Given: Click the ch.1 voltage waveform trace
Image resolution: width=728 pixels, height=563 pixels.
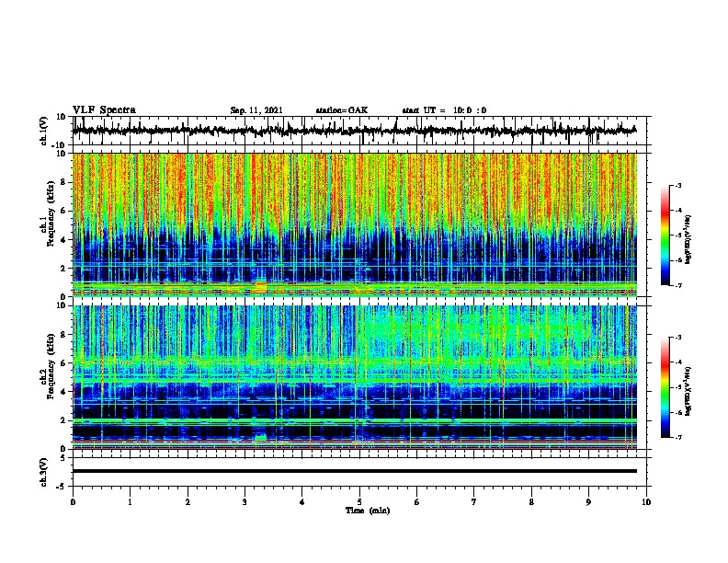Looking at the screenshot, I should pos(354,131).
